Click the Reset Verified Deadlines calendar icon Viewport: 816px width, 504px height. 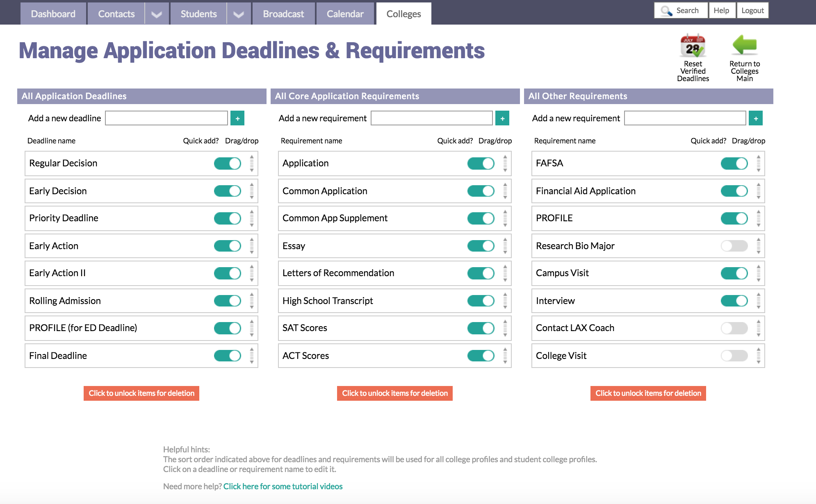tap(693, 45)
